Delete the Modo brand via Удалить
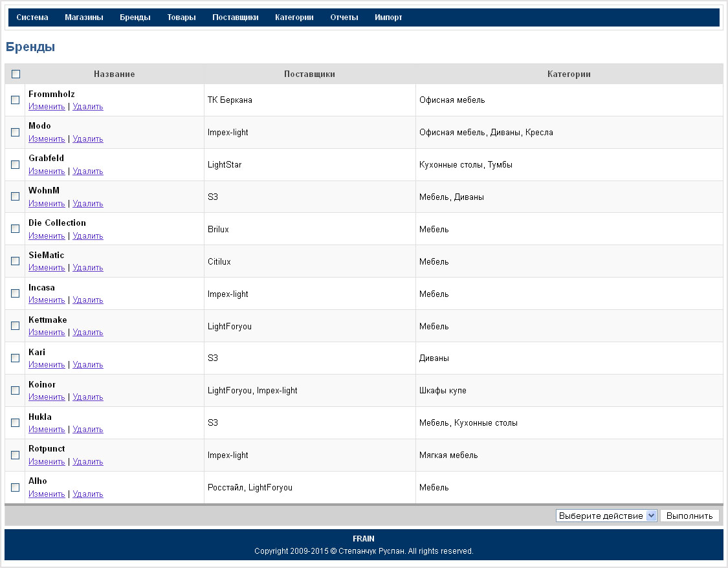 coord(88,138)
